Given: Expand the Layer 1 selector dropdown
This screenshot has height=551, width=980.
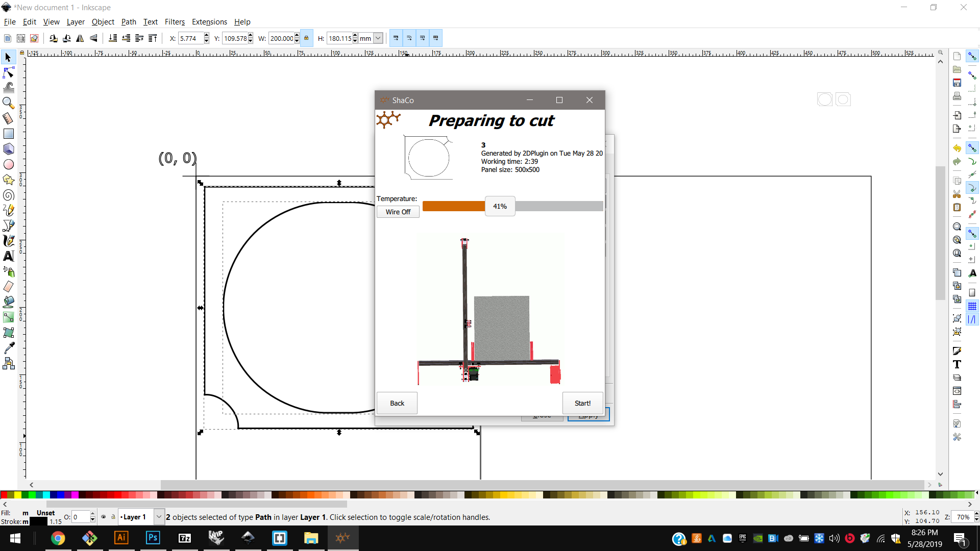Looking at the screenshot, I should click(x=159, y=517).
